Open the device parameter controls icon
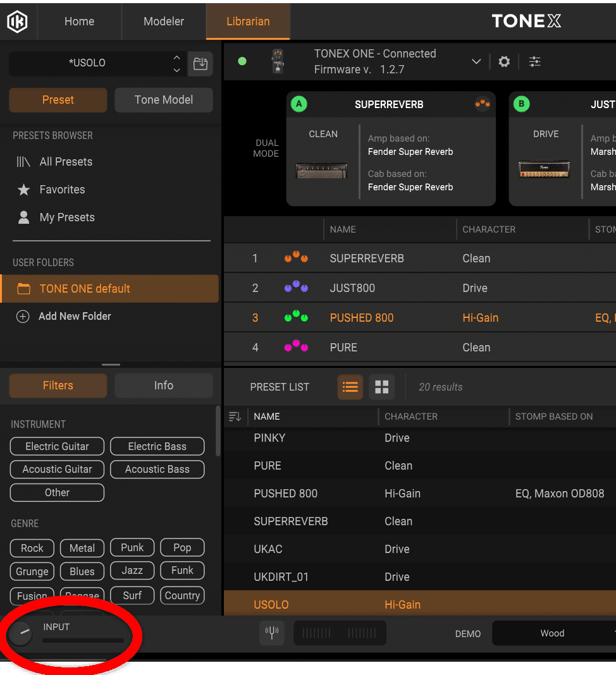The image size is (616, 675). coord(534,61)
